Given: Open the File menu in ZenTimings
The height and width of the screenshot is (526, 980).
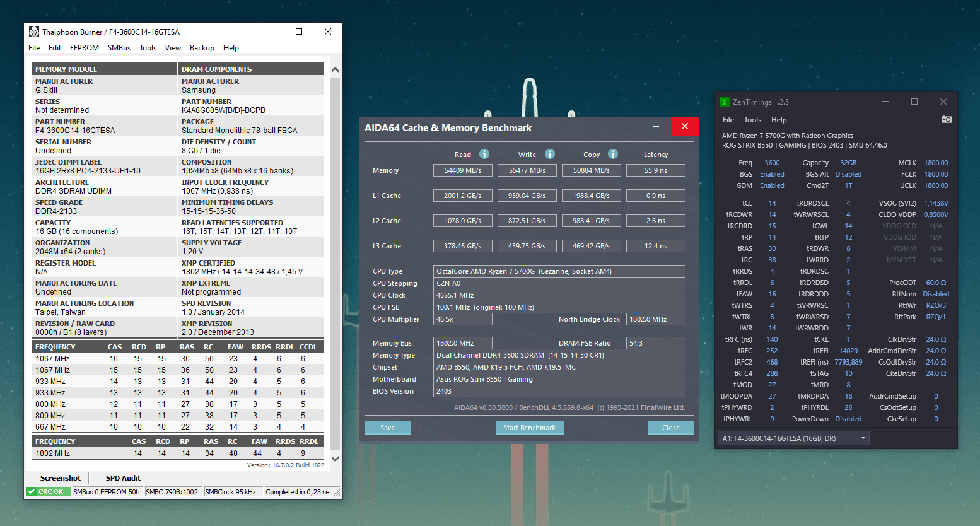Looking at the screenshot, I should pyautogui.click(x=728, y=120).
